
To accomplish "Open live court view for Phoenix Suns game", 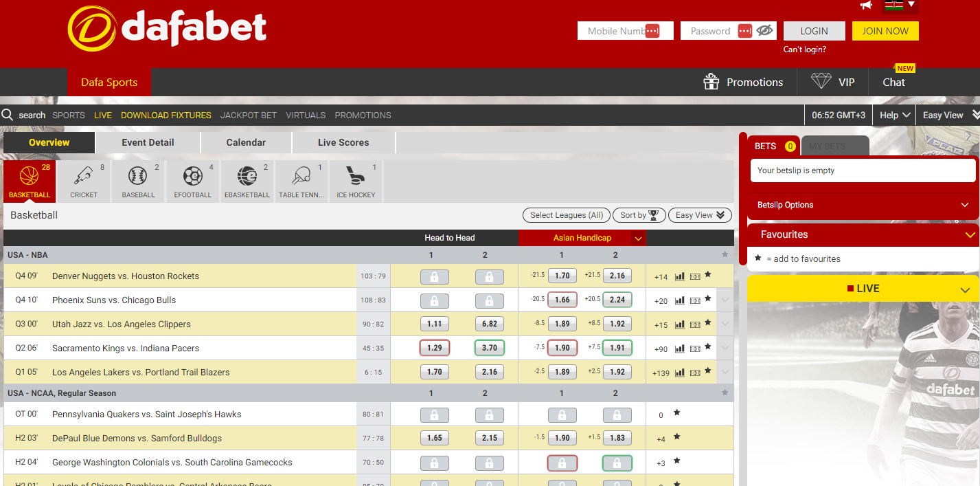I will pyautogui.click(x=695, y=300).
